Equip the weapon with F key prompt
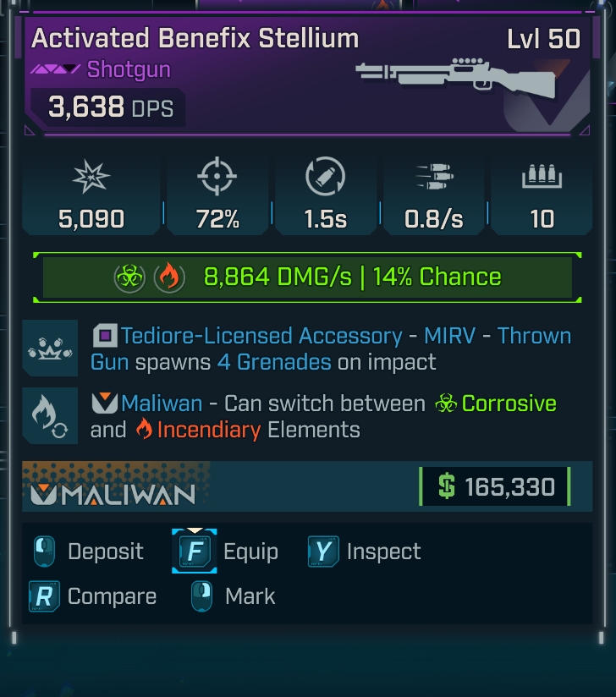The height and width of the screenshot is (697, 616). pos(225,552)
